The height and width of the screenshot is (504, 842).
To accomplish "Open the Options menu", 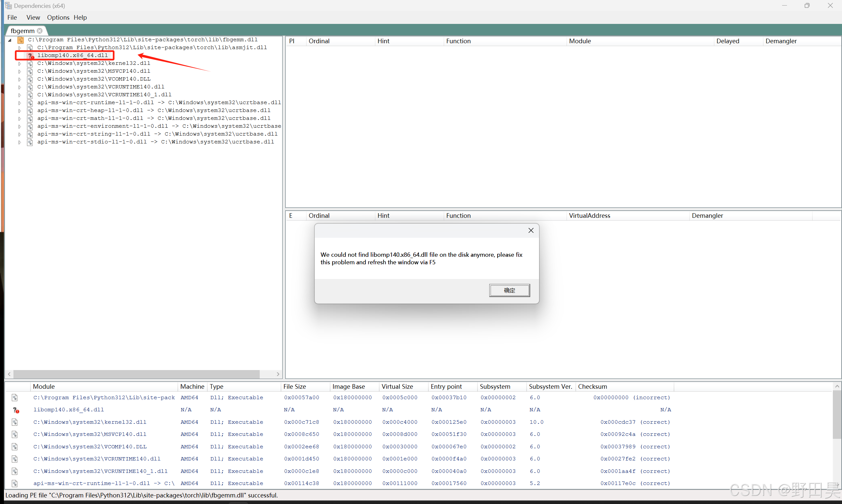I will pos(58,17).
